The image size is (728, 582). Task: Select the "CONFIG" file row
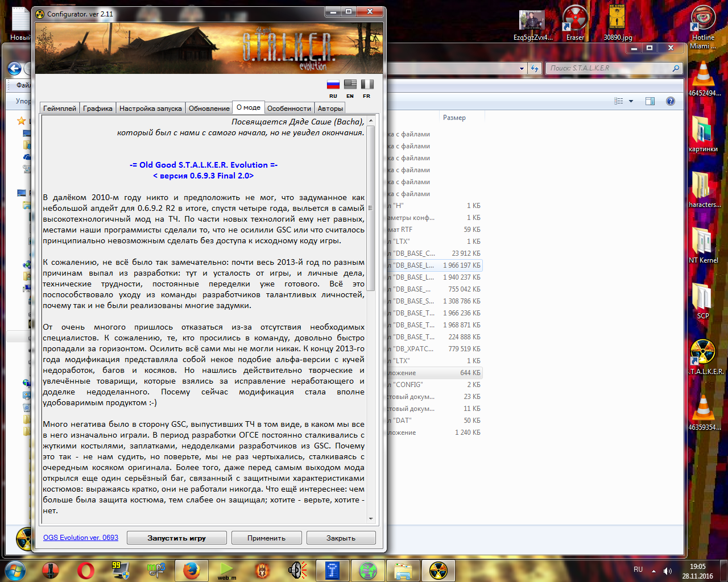[434, 385]
